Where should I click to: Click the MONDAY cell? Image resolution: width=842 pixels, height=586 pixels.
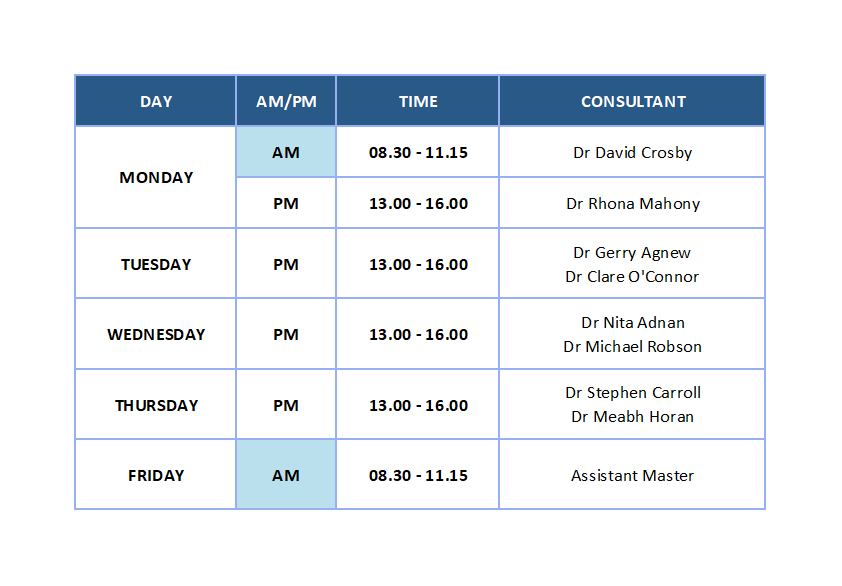tap(156, 178)
